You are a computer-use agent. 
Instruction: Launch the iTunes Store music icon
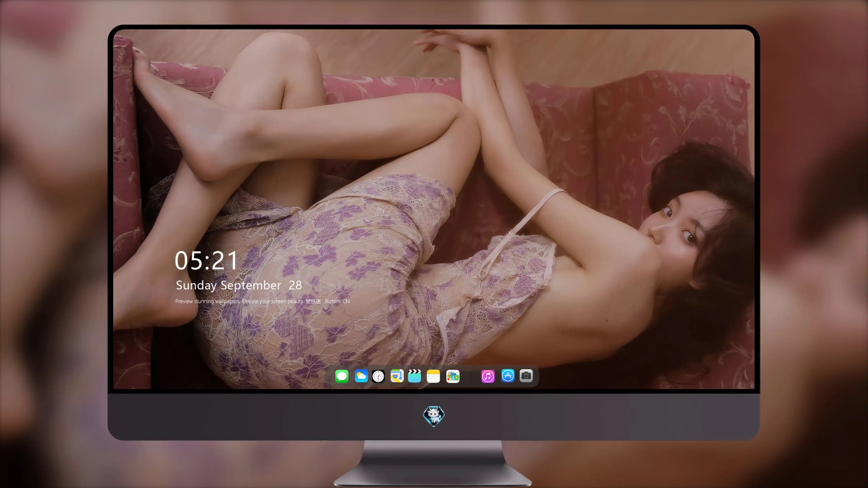tap(488, 376)
